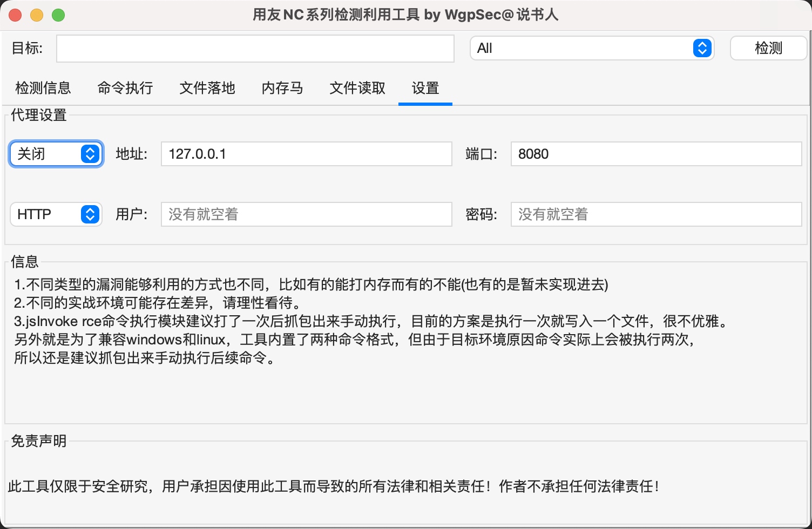The width and height of the screenshot is (812, 529).
Task: Open the 文件读取 tab
Action: (x=356, y=88)
